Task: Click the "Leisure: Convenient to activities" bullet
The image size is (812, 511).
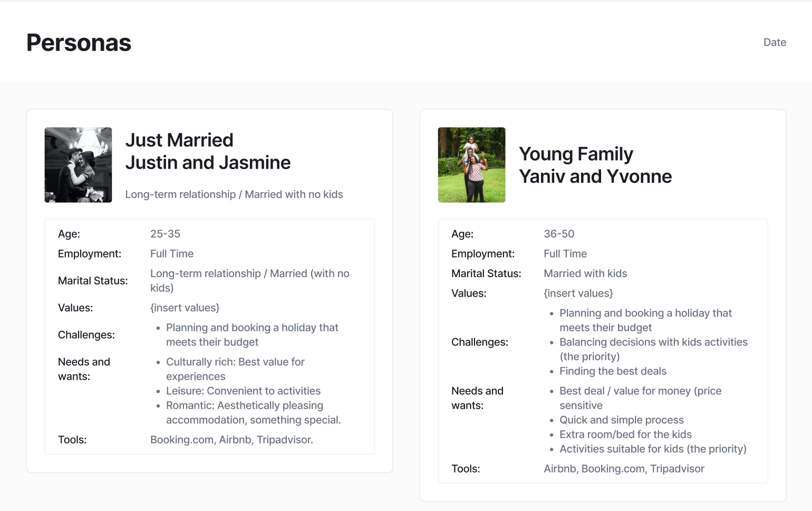Action: click(243, 391)
